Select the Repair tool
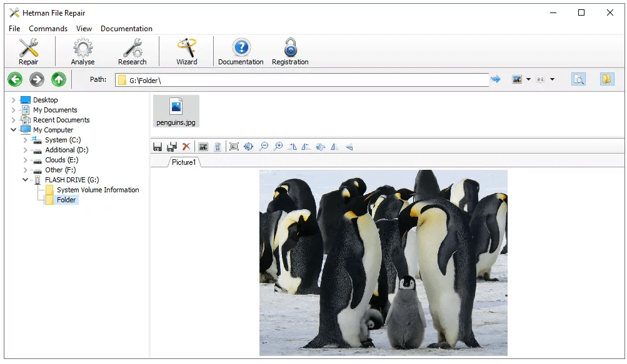Screen dimensions: 627x364 (29, 50)
